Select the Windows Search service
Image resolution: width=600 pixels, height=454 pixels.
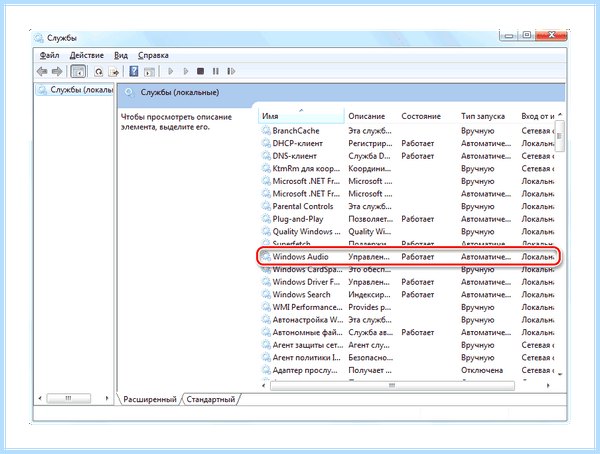(x=408, y=295)
